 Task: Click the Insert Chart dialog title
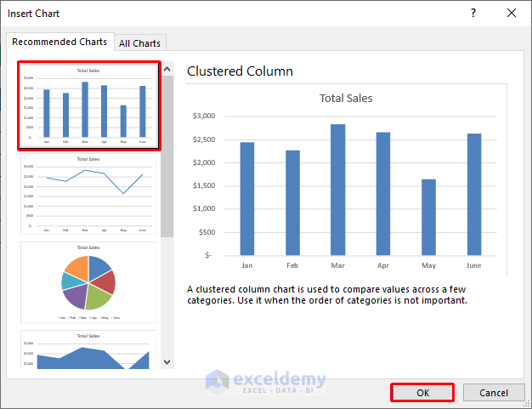tap(34, 14)
